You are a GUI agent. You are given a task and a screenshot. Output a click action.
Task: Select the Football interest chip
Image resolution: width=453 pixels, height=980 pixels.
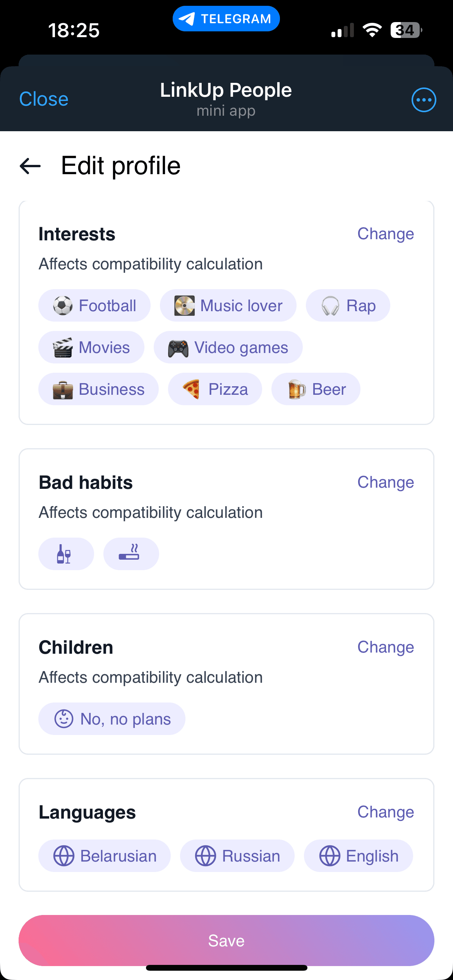(94, 306)
